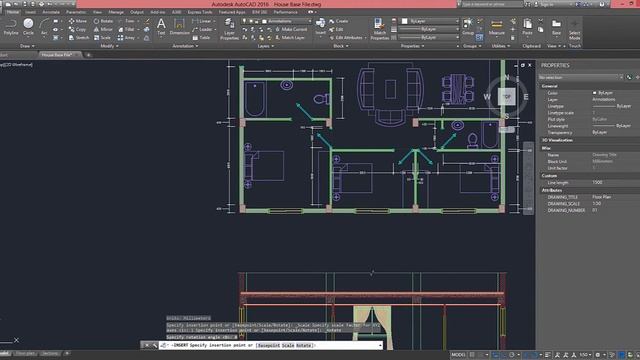Activate the Mirror tool
640x360 pixels.
click(x=103, y=29)
